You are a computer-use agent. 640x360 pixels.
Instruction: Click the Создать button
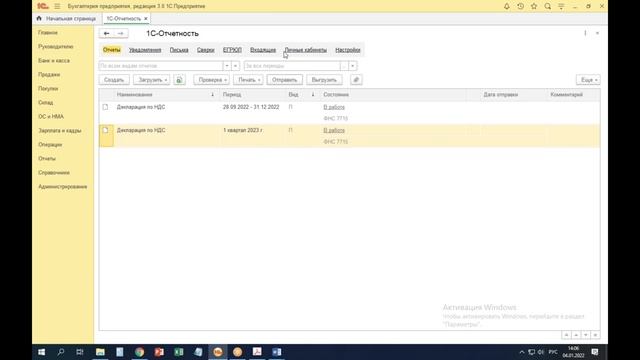click(x=114, y=80)
